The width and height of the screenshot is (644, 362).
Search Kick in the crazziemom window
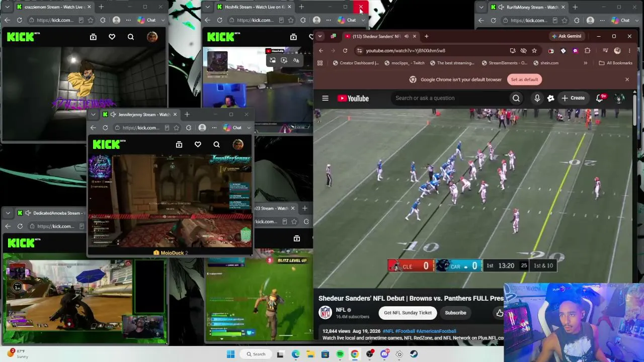131,37
